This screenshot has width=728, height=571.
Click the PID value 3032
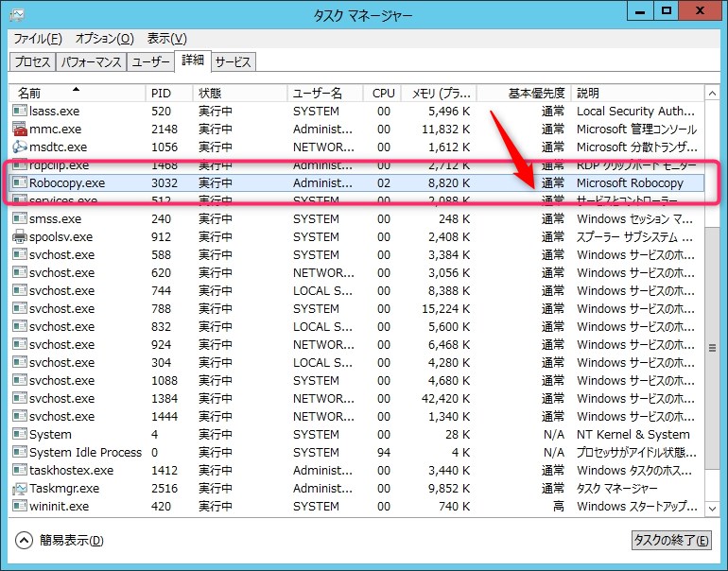[165, 182]
